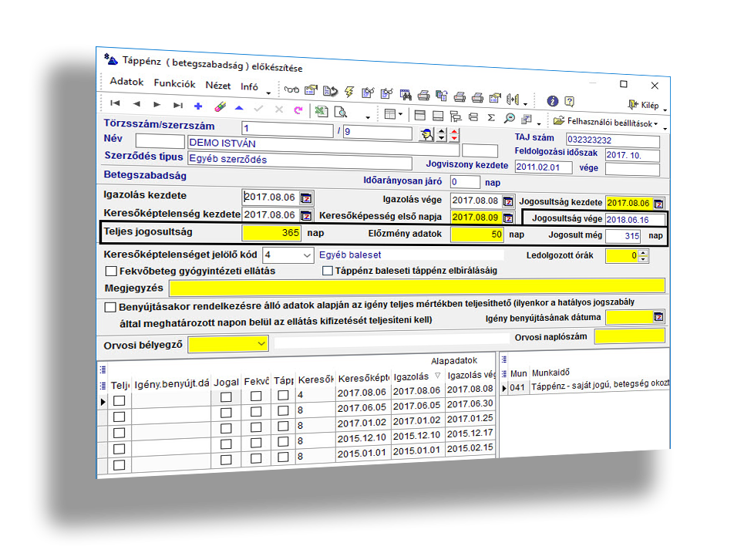Open the Orvosi bélyegző dropdown
This screenshot has height=560, width=734.
tap(261, 344)
